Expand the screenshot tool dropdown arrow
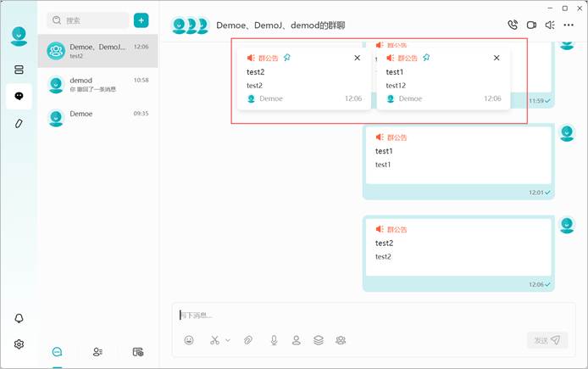This screenshot has height=369, width=588. click(228, 340)
